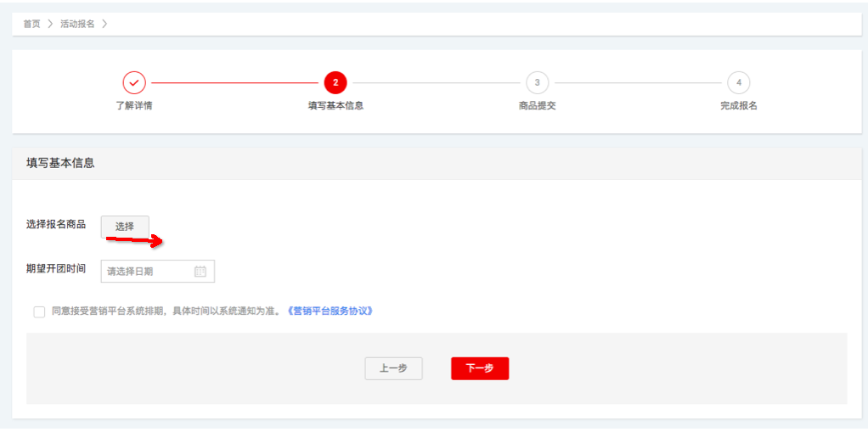Navigate to 活动报名 breadcrumb item
The height and width of the screenshot is (432, 868).
pyautogui.click(x=77, y=24)
